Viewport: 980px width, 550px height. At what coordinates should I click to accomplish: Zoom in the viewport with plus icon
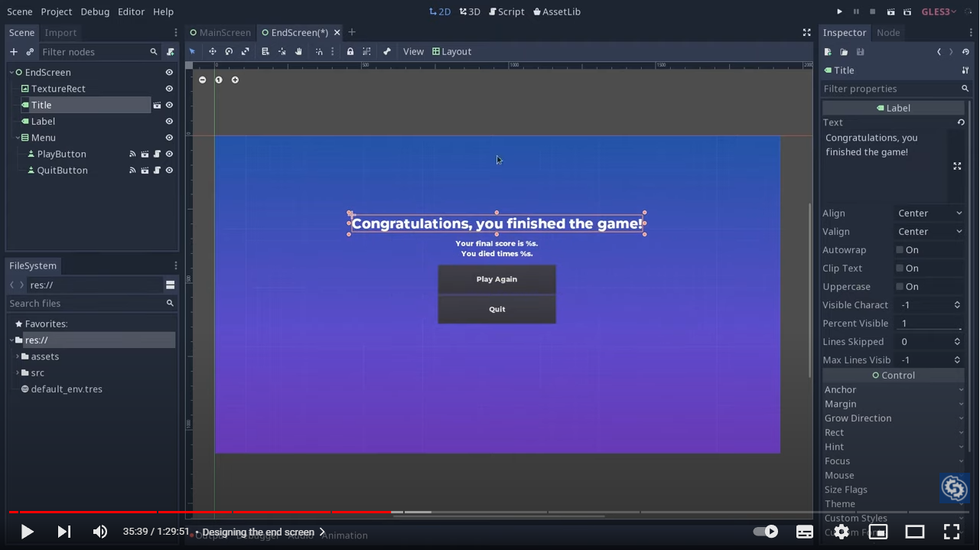click(x=235, y=80)
